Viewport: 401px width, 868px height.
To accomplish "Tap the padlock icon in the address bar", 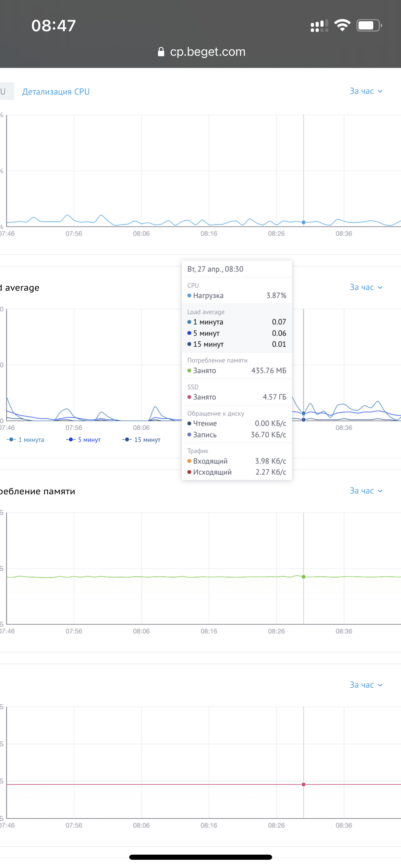I will tap(161, 52).
